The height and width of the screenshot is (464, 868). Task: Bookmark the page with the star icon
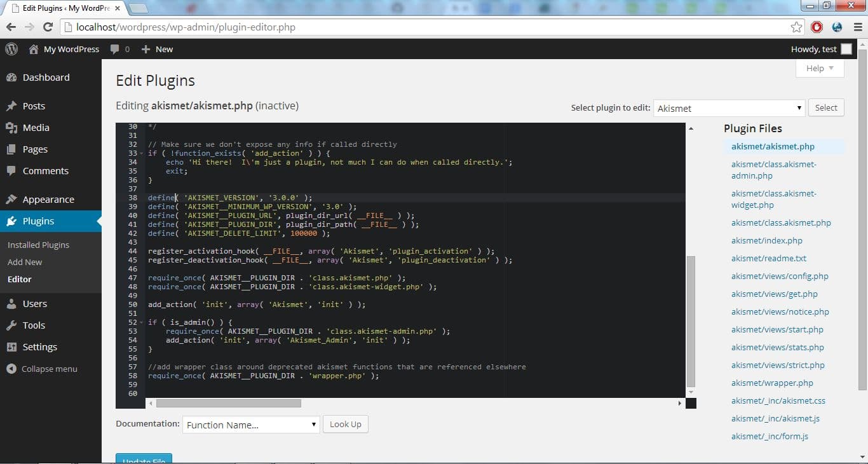tap(796, 27)
